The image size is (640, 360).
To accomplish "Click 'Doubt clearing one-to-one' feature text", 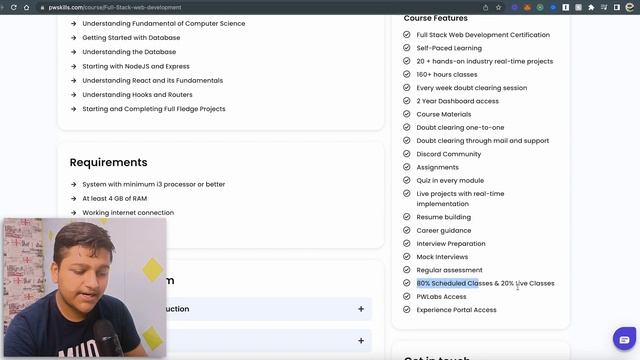I will [x=460, y=127].
